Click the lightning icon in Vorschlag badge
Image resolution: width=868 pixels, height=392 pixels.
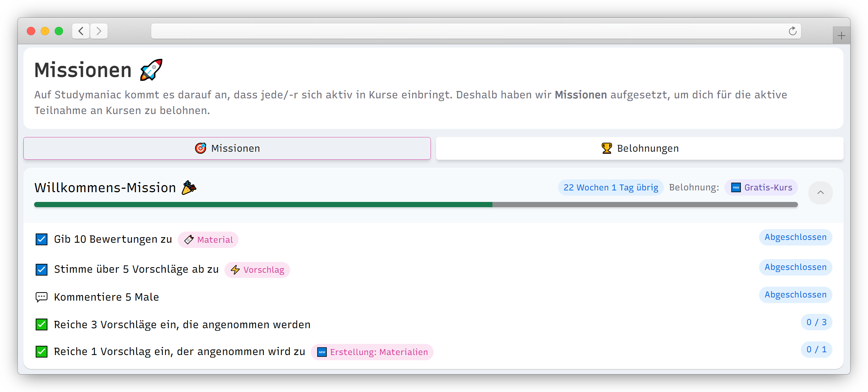(x=235, y=270)
